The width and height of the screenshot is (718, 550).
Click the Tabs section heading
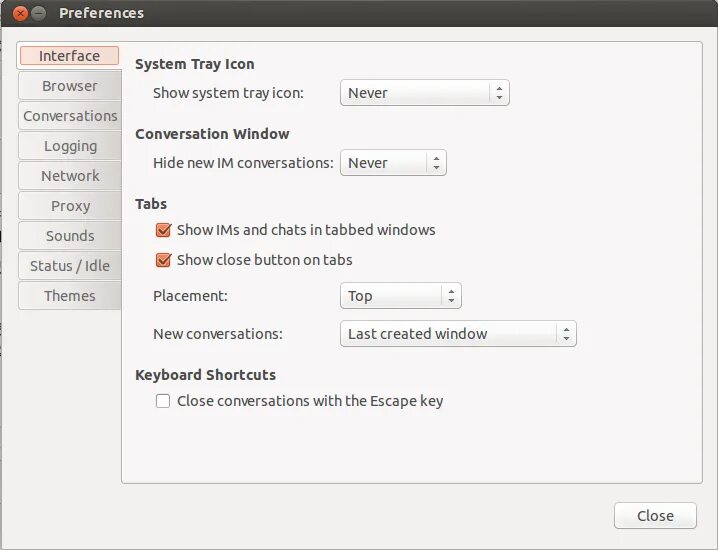point(151,204)
